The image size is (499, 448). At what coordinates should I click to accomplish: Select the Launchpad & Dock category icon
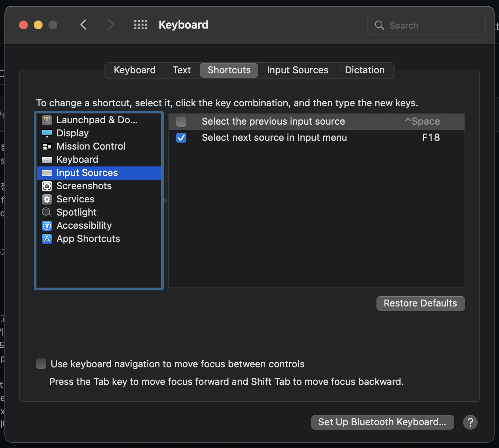(x=47, y=120)
